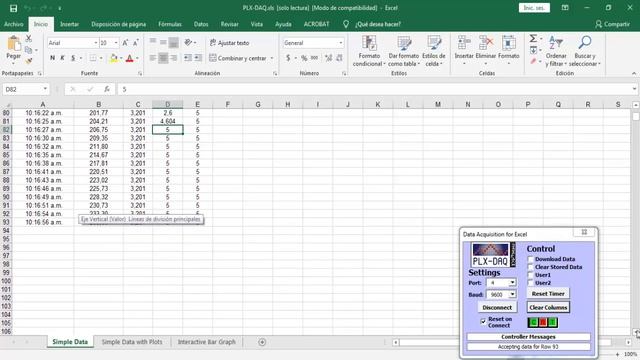This screenshot has height=360, width=640.
Task: Switch to the Datos ribbon tab
Action: (201, 24)
